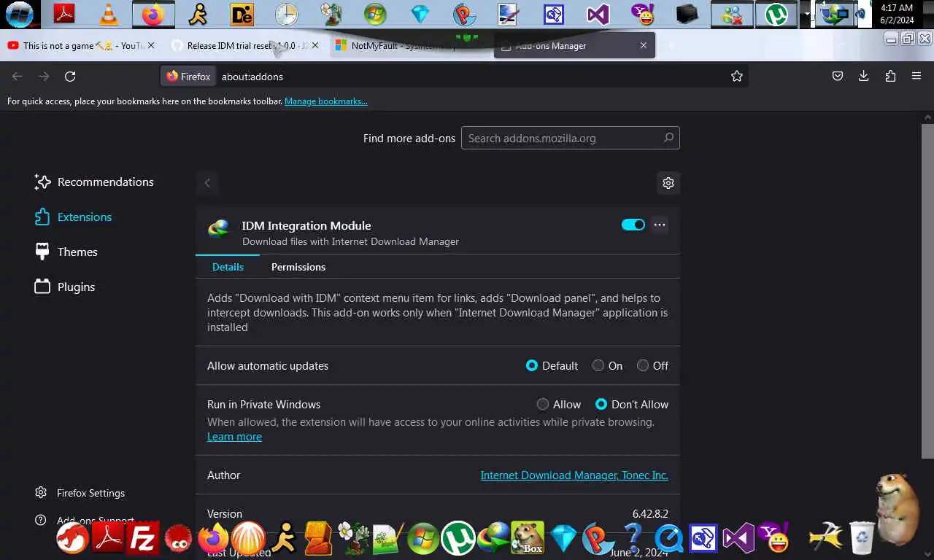Open Plugins in the add-ons sidebar
The width and height of the screenshot is (934, 560).
tap(65, 287)
